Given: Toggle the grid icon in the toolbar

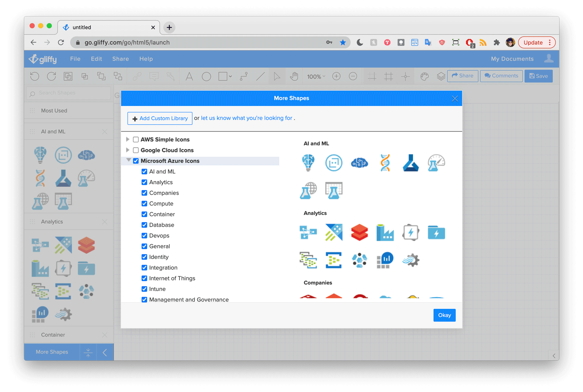Looking at the screenshot, I should tap(389, 76).
